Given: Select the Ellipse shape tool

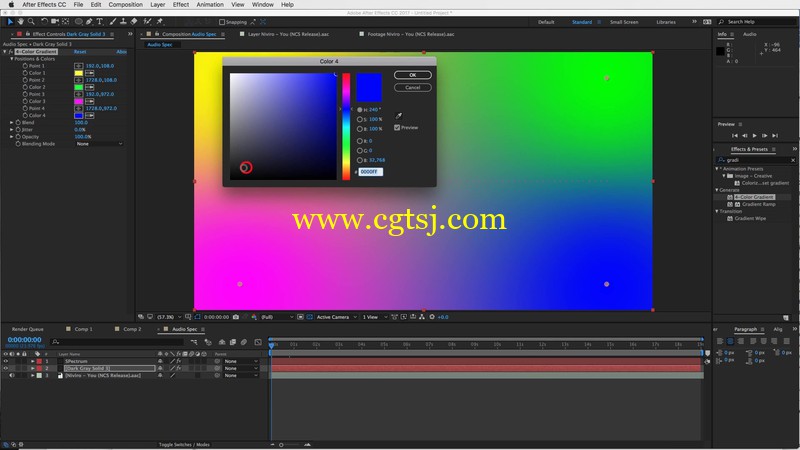Looking at the screenshot, I should tap(79, 21).
